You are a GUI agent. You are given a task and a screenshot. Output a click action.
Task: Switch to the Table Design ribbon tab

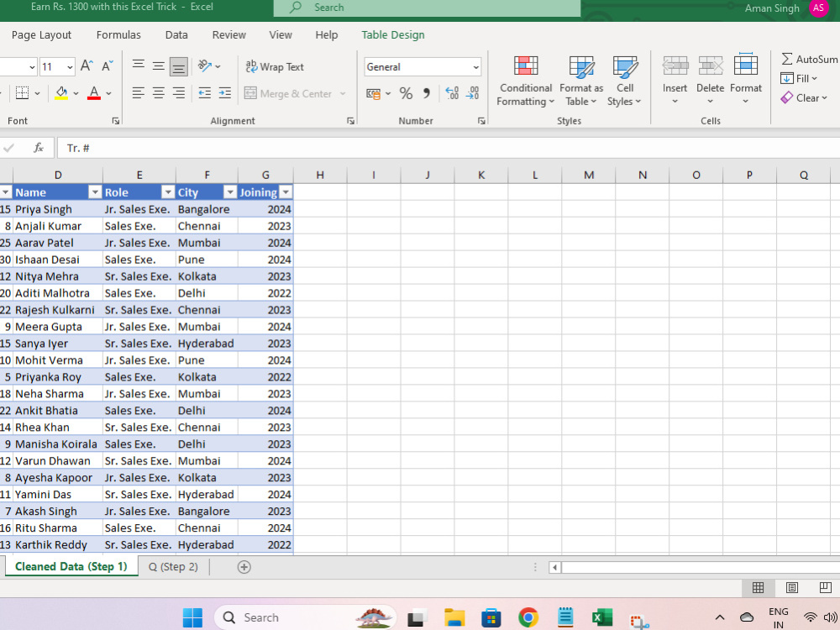pyautogui.click(x=392, y=34)
